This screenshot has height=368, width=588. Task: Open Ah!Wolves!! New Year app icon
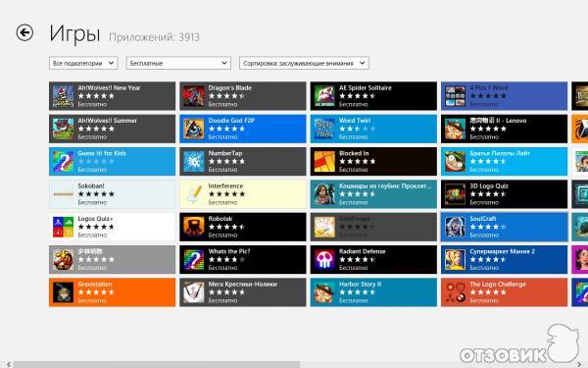pos(63,96)
